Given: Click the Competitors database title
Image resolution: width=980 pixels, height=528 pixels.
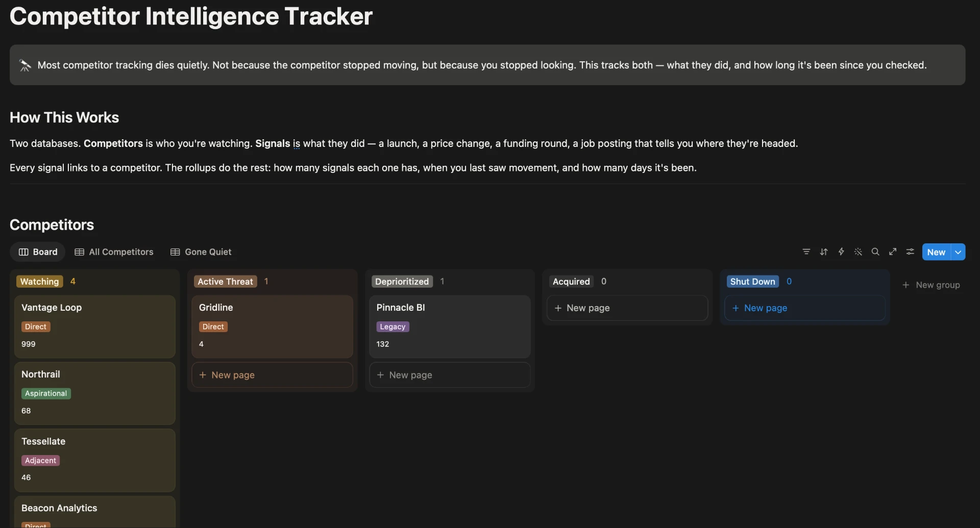Looking at the screenshot, I should [x=52, y=225].
